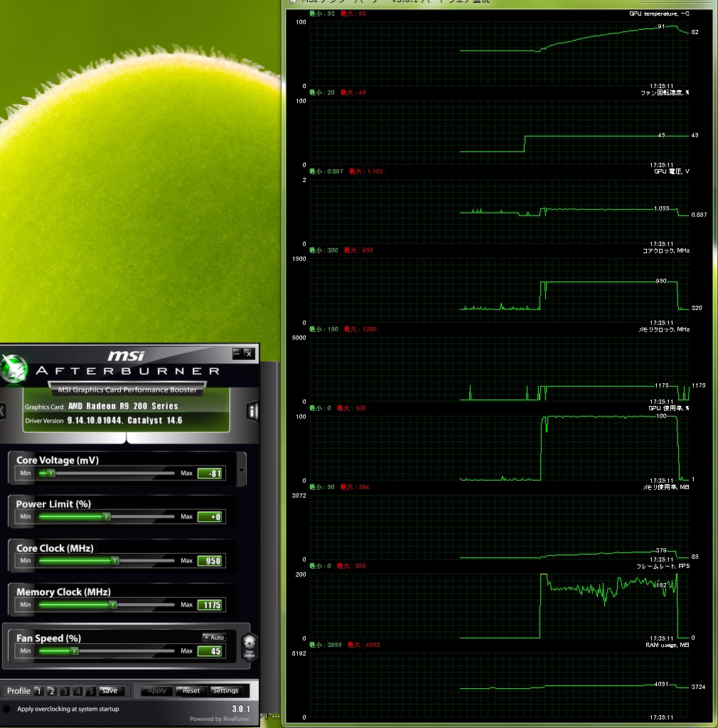This screenshot has height=728, width=718.
Task: Close the MSI Afterburner window
Action: (250, 353)
